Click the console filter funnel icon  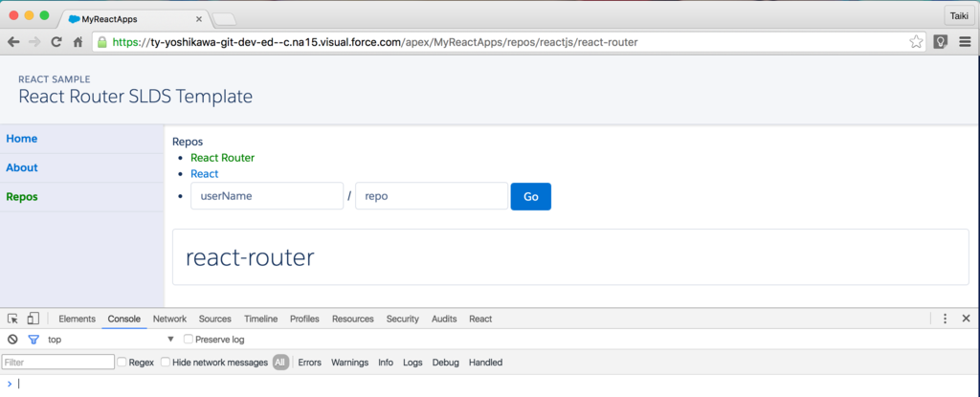[33, 339]
